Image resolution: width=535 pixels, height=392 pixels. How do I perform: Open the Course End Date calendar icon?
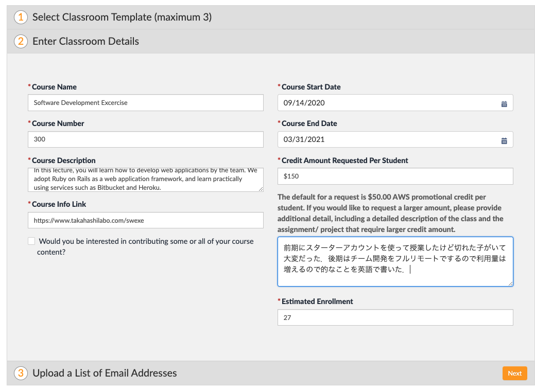point(504,141)
